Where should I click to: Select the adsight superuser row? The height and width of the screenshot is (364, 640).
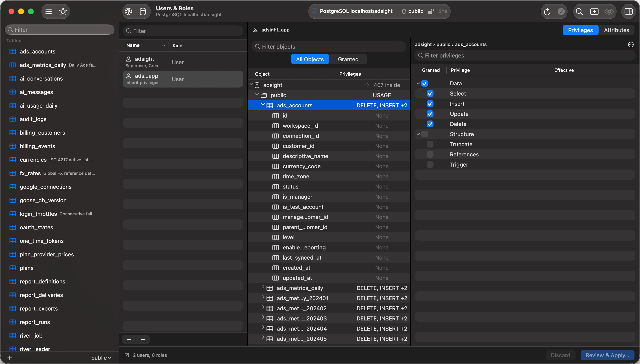[x=183, y=62]
